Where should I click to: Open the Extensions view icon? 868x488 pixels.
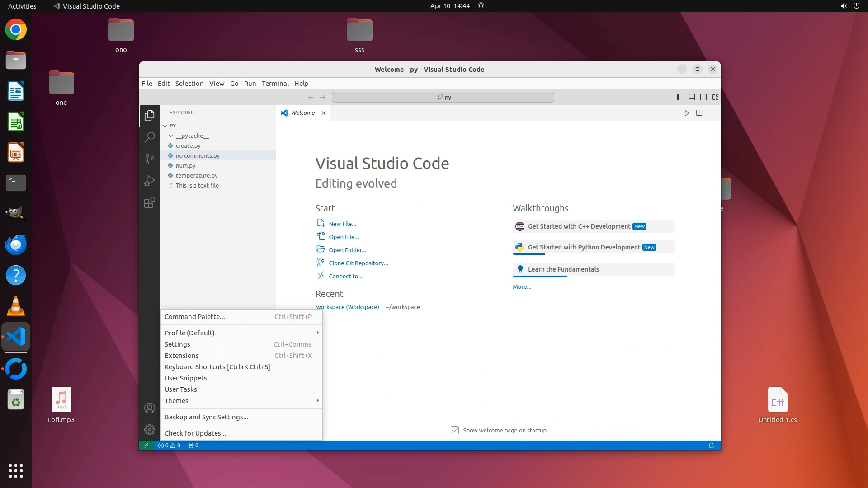tap(150, 202)
